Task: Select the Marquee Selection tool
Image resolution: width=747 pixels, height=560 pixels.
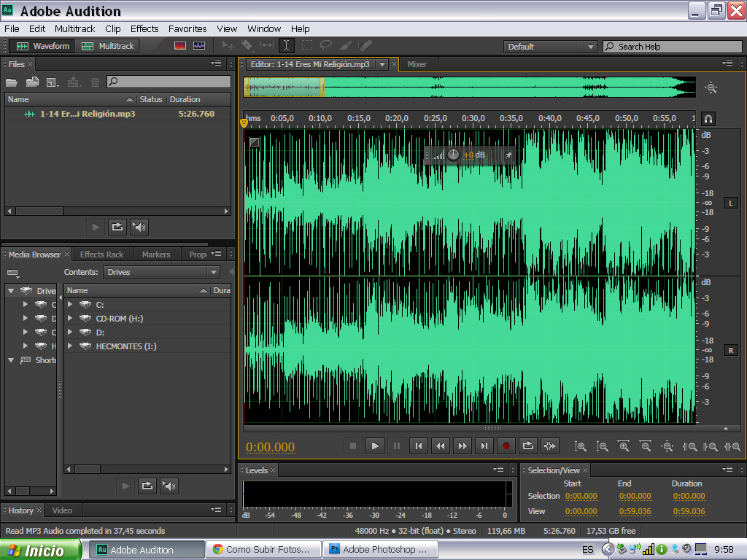Action: tap(306, 45)
